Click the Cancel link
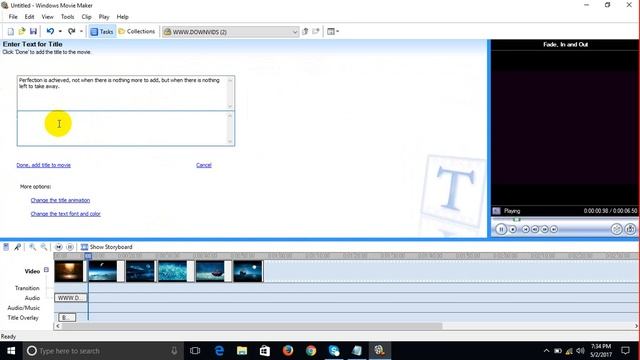640x360 pixels. point(204,165)
